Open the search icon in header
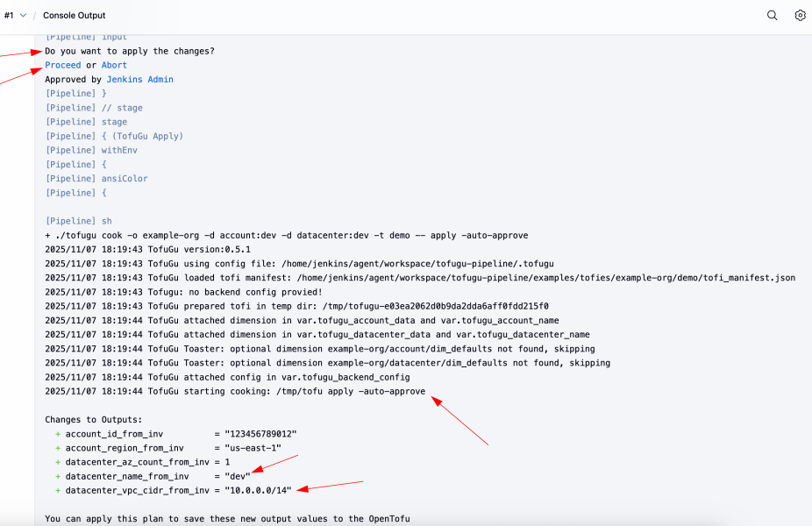Viewport: 812px width, 526px height. coord(772,15)
